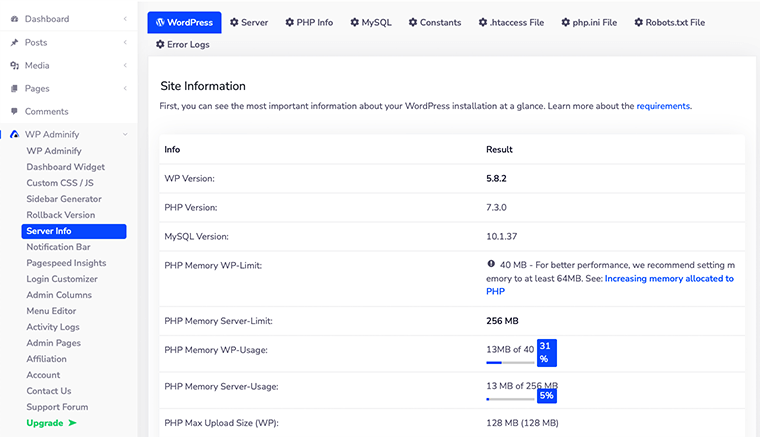Open Increasing memory allocated to PHP link
This screenshot has height=437, width=760.
coord(610,285)
